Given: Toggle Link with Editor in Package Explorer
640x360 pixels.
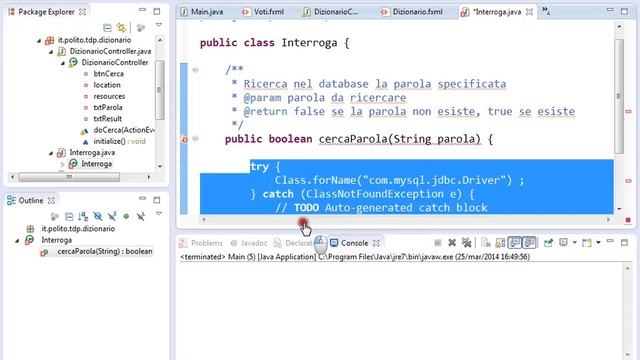Looking at the screenshot, I should (x=121, y=27).
